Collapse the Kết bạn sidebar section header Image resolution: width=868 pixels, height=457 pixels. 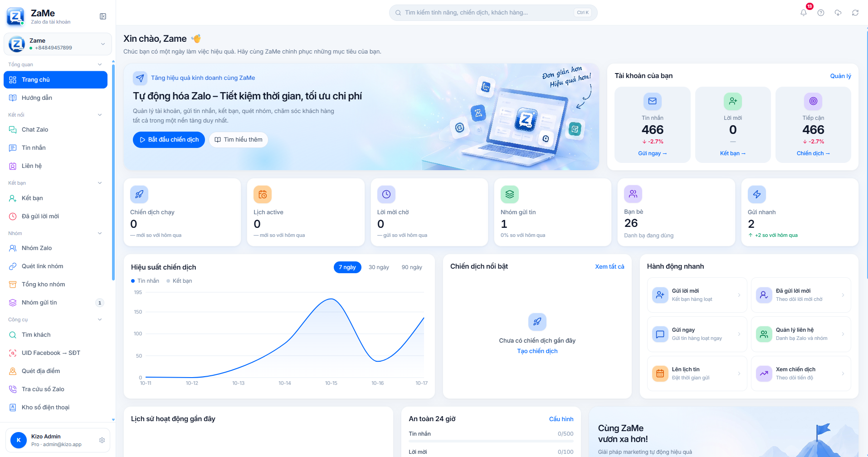pos(55,183)
